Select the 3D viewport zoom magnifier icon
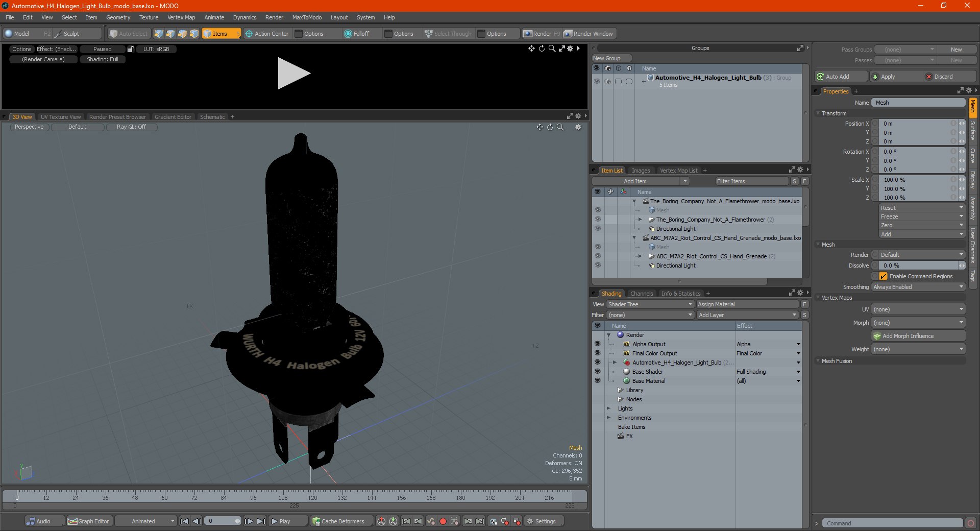The height and width of the screenshot is (531, 980). coord(560,127)
